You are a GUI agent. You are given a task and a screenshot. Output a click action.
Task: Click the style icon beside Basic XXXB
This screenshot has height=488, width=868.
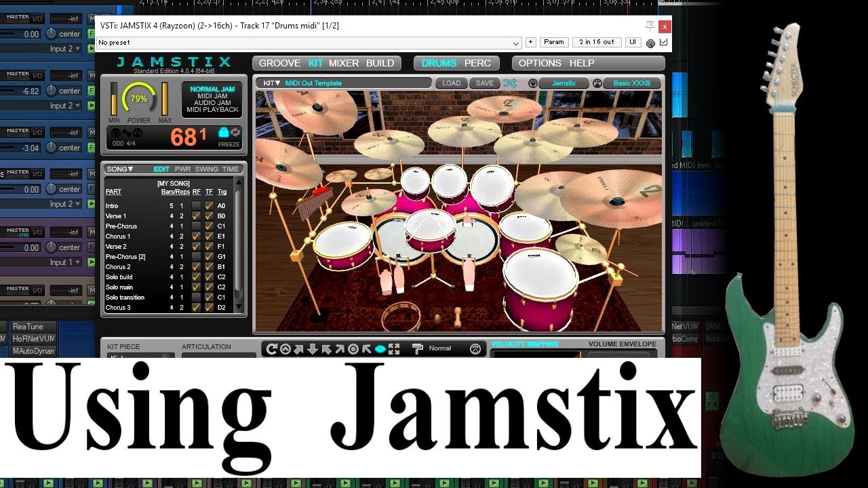pyautogui.click(x=597, y=83)
